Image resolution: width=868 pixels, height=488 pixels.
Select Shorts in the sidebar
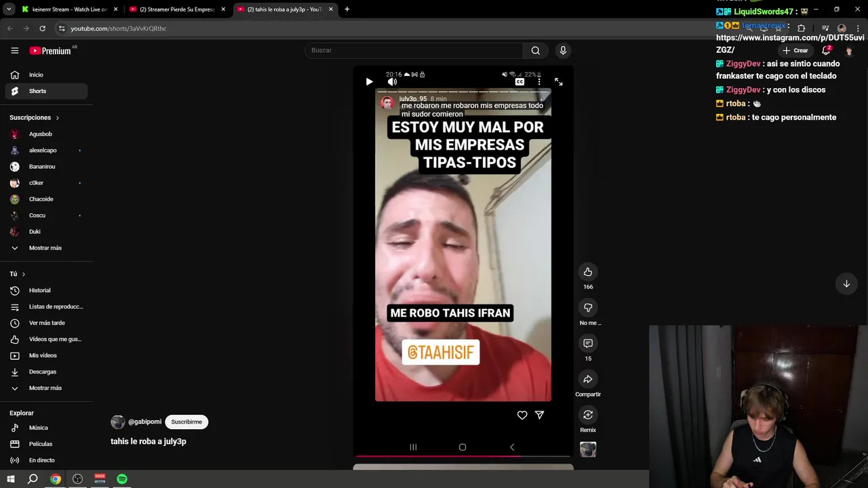46,91
